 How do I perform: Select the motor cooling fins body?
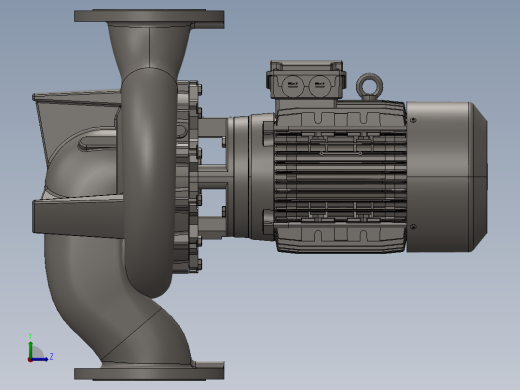(340, 177)
